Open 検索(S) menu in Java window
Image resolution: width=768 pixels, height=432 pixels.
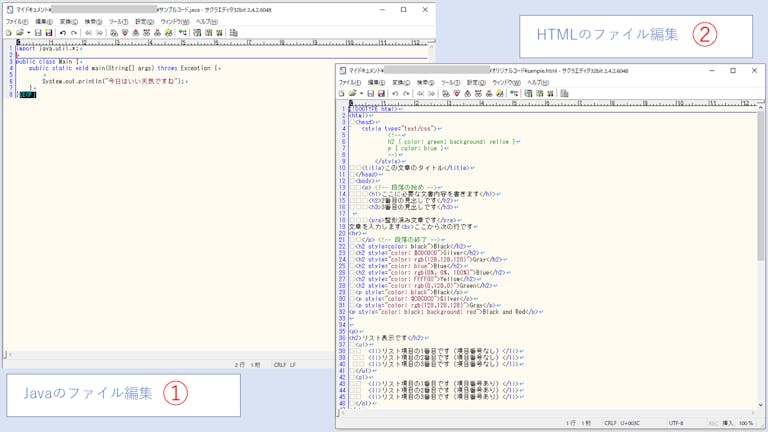pos(93,22)
